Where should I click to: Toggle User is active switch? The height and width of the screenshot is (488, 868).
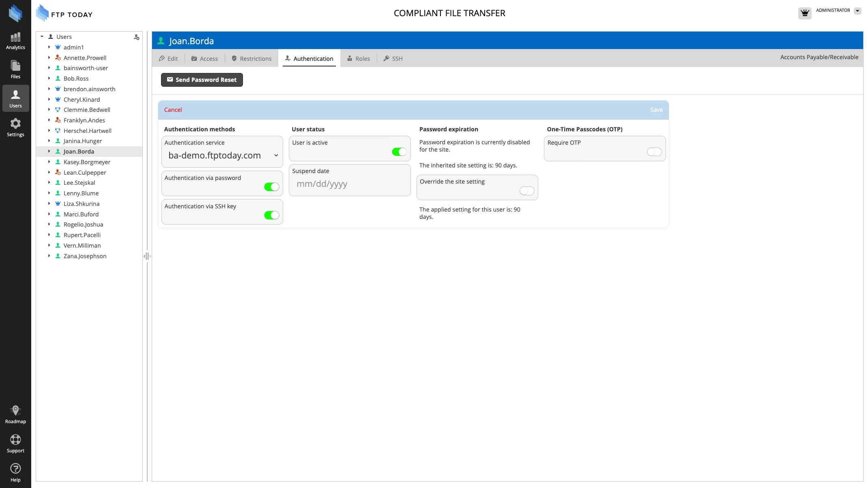pos(399,152)
